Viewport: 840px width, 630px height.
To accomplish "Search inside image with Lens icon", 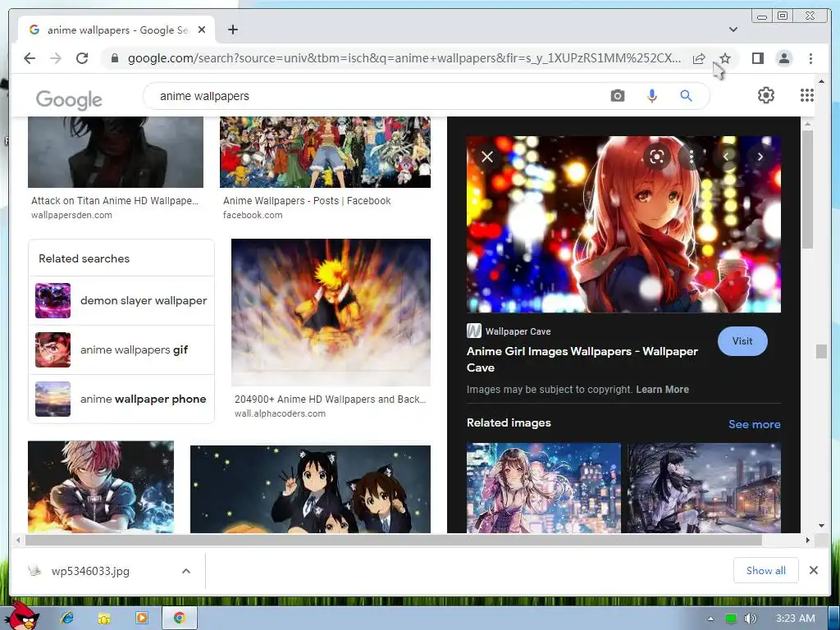I will (657, 157).
